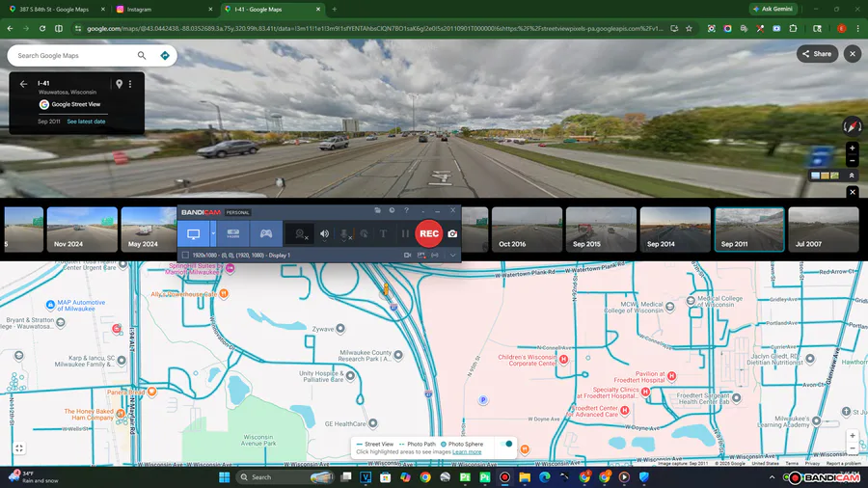Open File Explorer from taskbar

tap(525, 477)
